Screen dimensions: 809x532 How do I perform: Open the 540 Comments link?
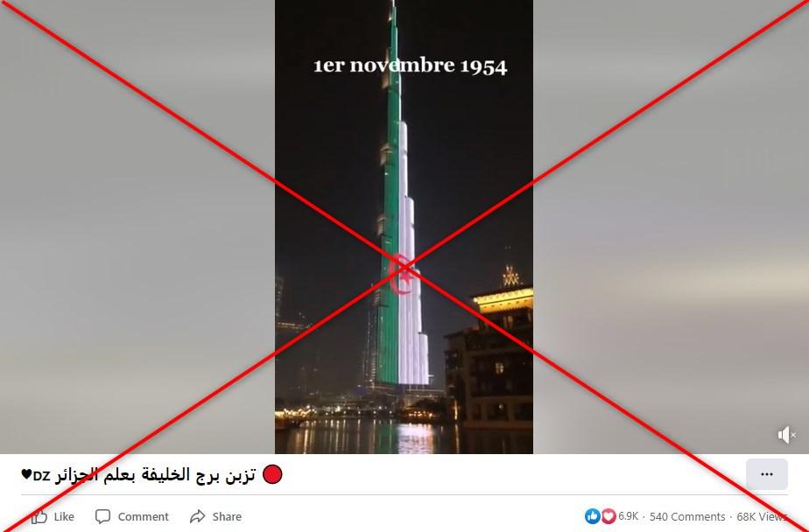point(687,516)
